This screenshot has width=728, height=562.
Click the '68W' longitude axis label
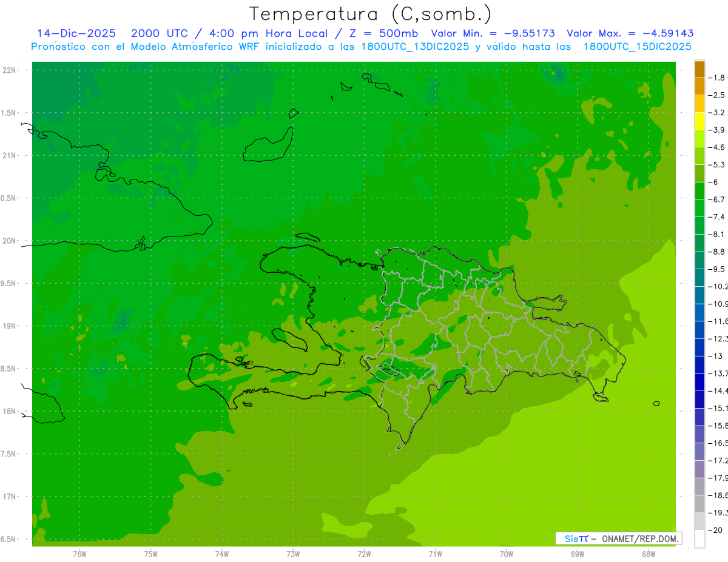pos(649,554)
